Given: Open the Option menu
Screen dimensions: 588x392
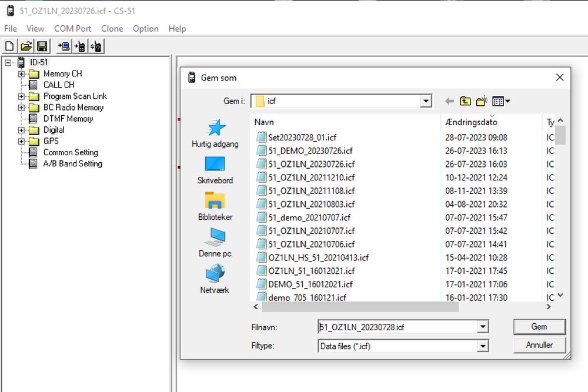Looking at the screenshot, I should (145, 29).
